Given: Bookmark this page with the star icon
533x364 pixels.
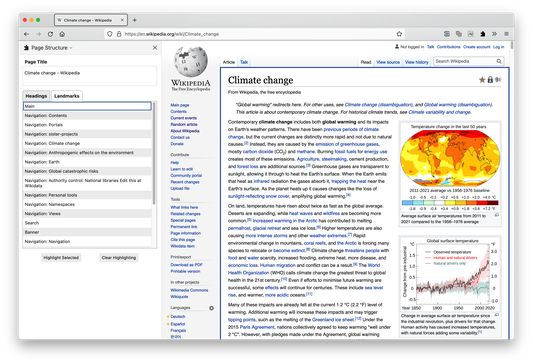Looking at the screenshot, I should (399, 34).
